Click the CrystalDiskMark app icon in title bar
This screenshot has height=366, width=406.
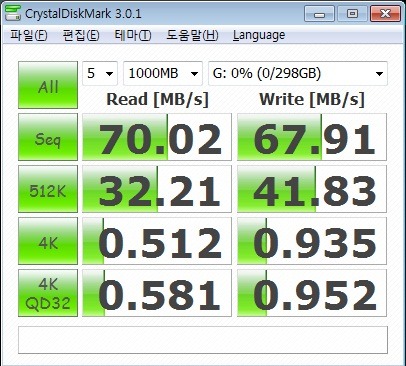[x=13, y=13]
